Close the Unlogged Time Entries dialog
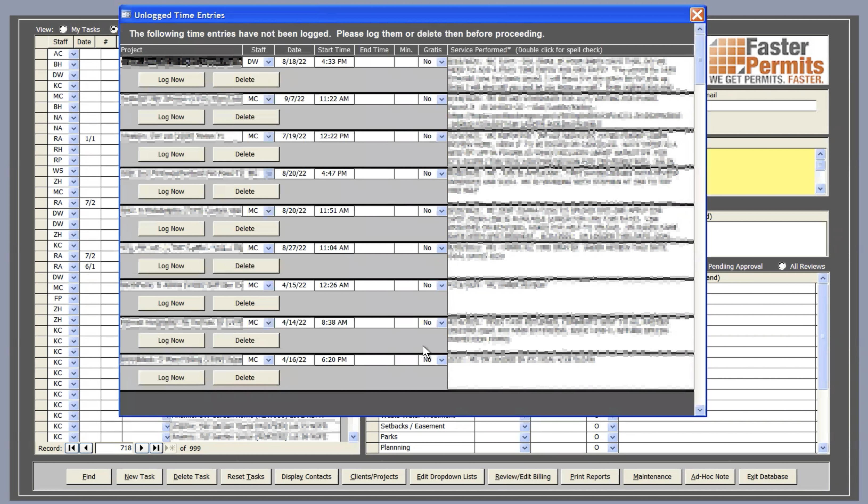 [x=697, y=15]
